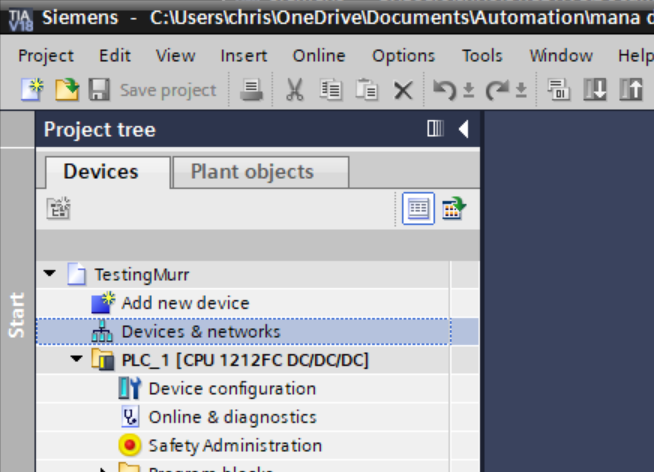Screen dimensions: 654x472
Task: Open Online & diagnostics
Action: (x=233, y=417)
